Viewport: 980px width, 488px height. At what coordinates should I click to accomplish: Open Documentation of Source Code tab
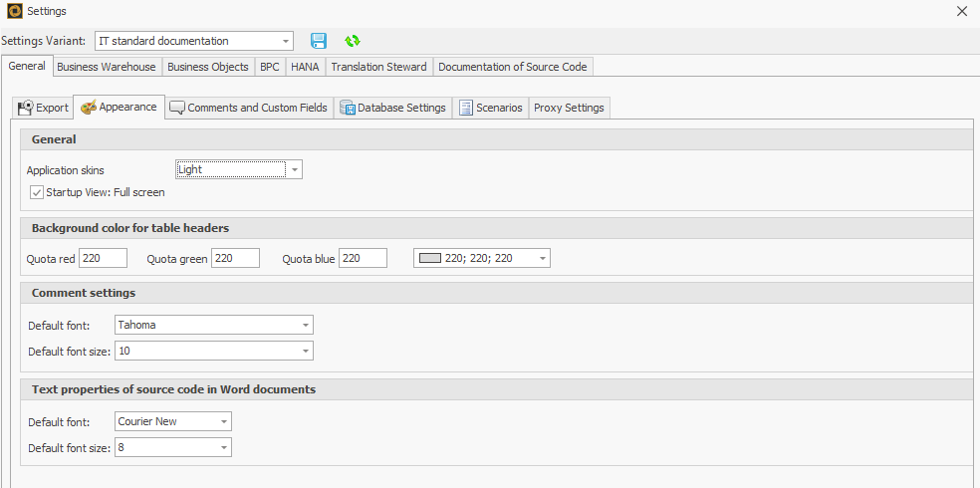(x=513, y=67)
